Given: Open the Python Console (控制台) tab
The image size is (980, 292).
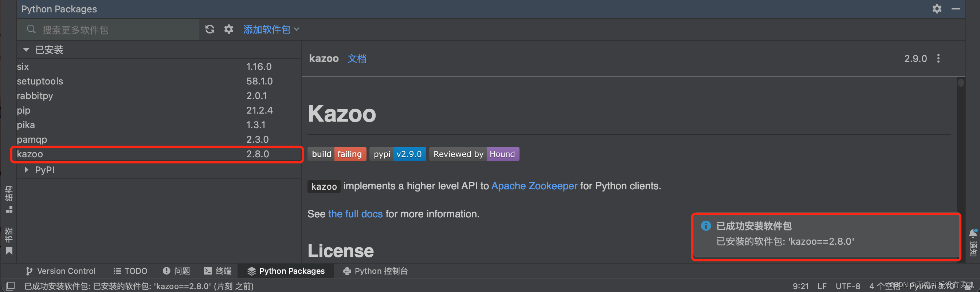Looking at the screenshot, I should tap(376, 271).
